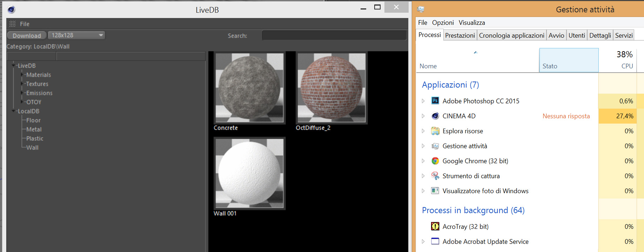Click the Category: LocalDB\Wall path label
The width and height of the screenshot is (644, 252).
(38, 46)
